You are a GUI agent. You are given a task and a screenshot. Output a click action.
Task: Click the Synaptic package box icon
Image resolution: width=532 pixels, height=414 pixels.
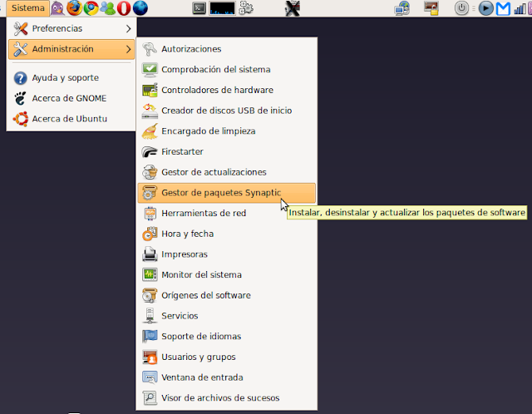(x=150, y=193)
